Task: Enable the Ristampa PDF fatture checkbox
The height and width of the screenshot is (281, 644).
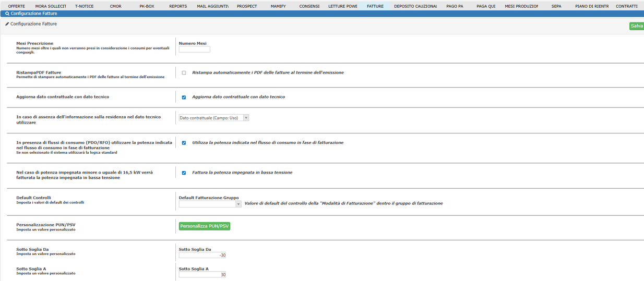Action: coord(184,73)
